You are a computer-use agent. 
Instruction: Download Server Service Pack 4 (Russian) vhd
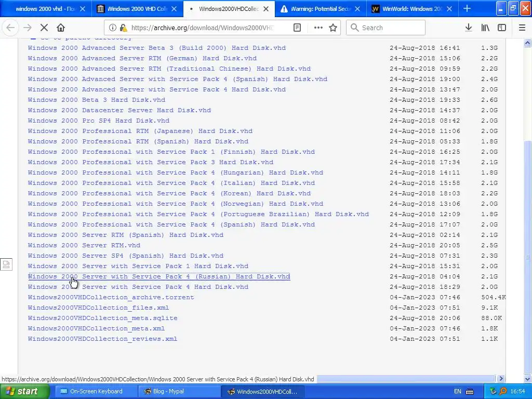pos(159,276)
